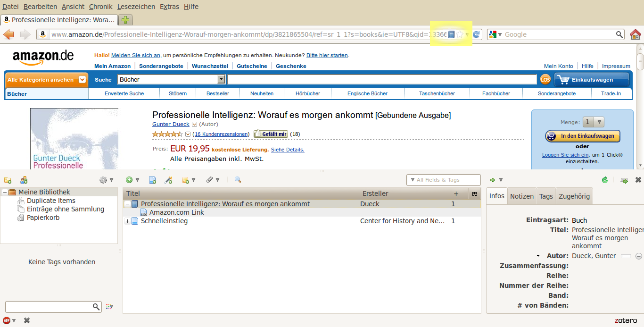Switch to the Tags tab

click(x=546, y=196)
